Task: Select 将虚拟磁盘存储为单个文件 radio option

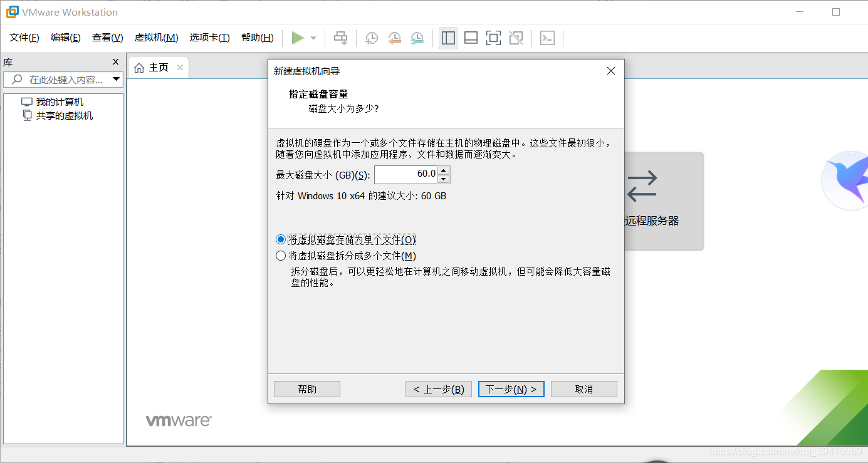Action: point(345,239)
